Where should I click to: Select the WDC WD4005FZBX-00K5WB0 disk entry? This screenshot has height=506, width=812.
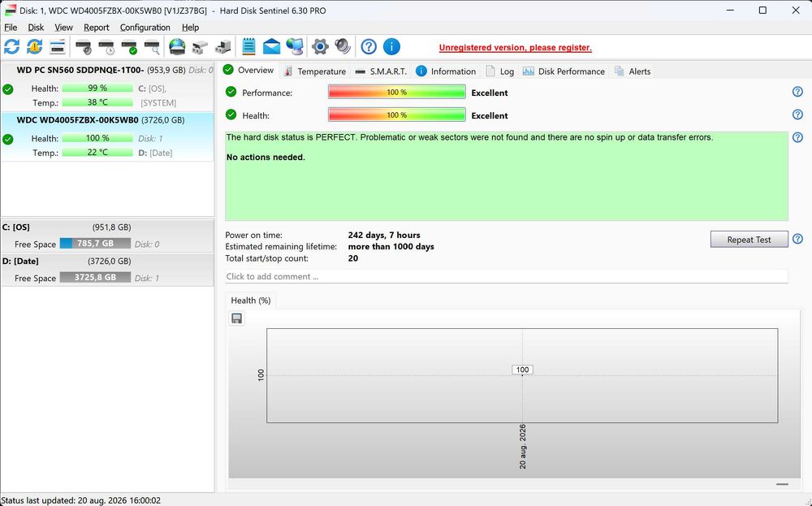(107, 136)
